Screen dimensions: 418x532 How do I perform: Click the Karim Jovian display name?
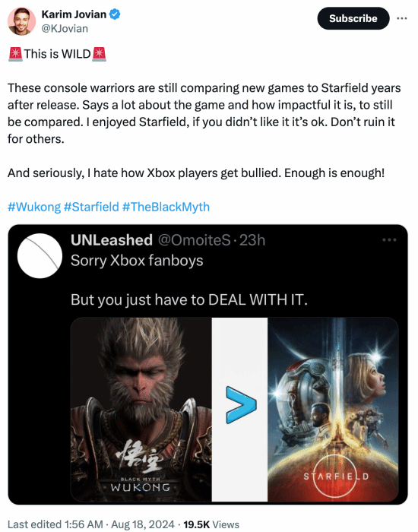[74, 14]
